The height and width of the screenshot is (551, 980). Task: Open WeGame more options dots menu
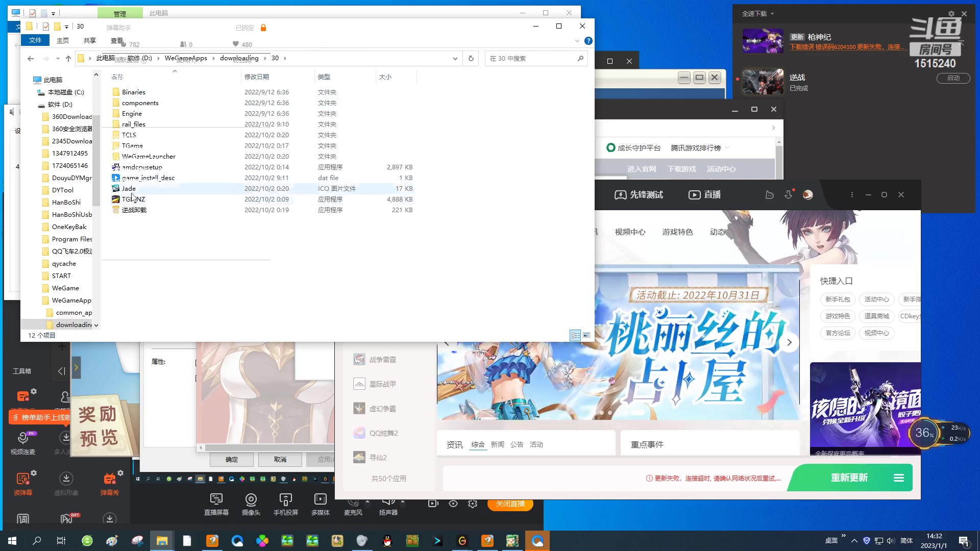coord(852,194)
